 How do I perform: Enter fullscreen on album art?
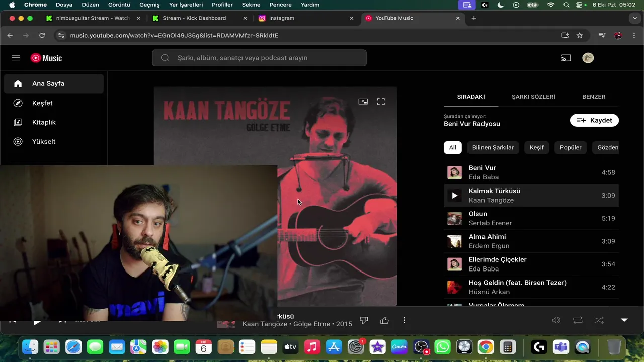point(381,101)
